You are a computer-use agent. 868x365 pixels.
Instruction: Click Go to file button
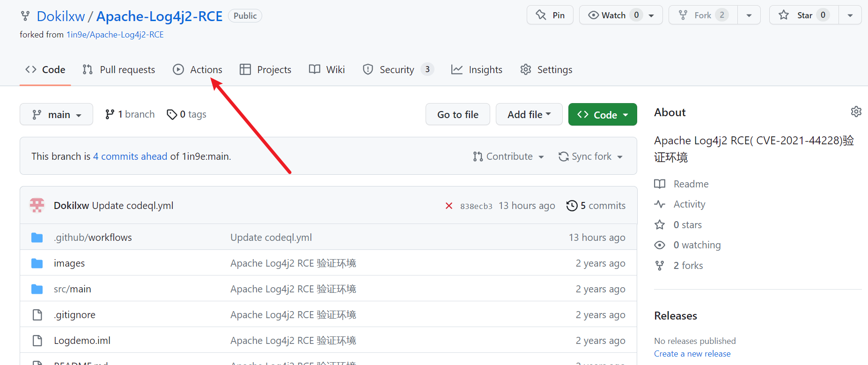[x=458, y=114]
